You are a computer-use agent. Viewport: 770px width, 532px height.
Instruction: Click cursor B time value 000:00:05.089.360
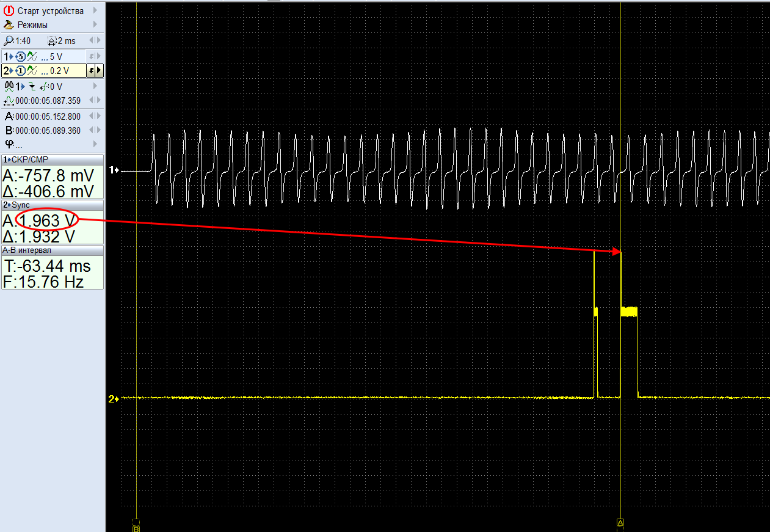point(48,130)
